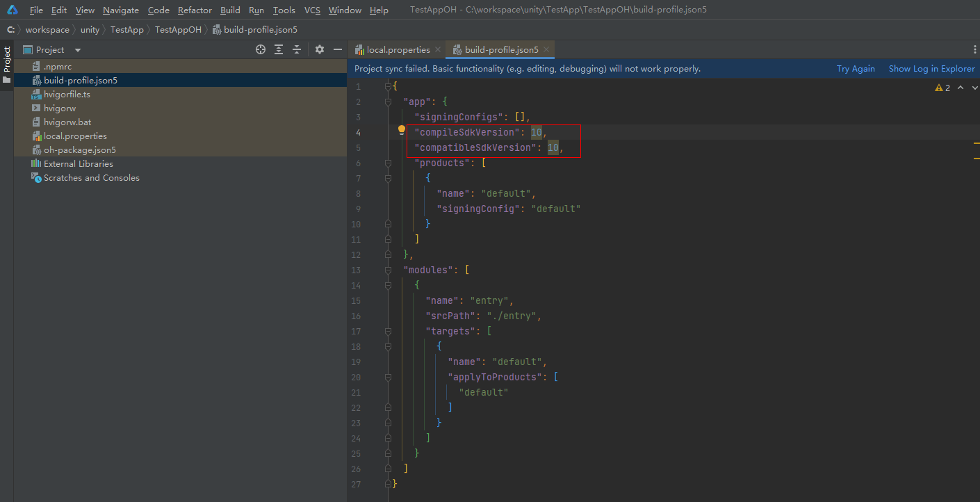Open the Build menu

[x=230, y=10]
